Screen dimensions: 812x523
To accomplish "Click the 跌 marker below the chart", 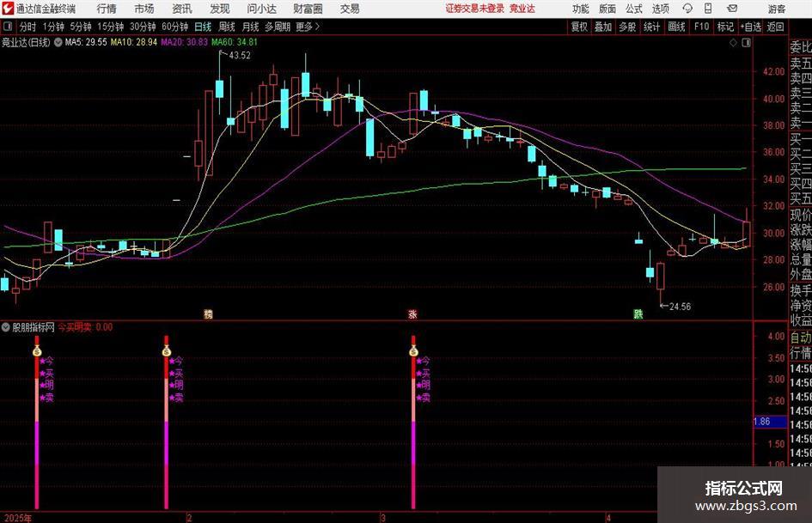I will click(x=638, y=313).
